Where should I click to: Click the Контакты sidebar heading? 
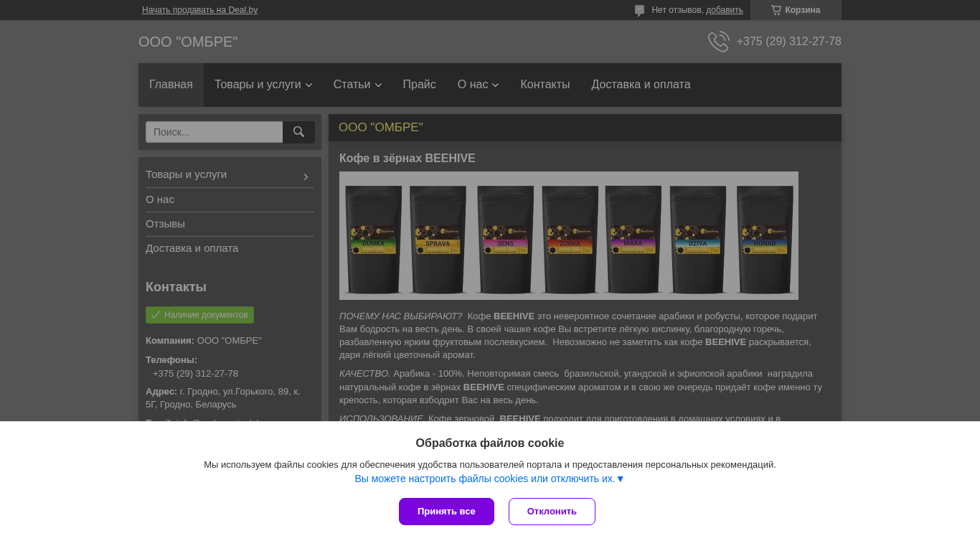click(176, 287)
